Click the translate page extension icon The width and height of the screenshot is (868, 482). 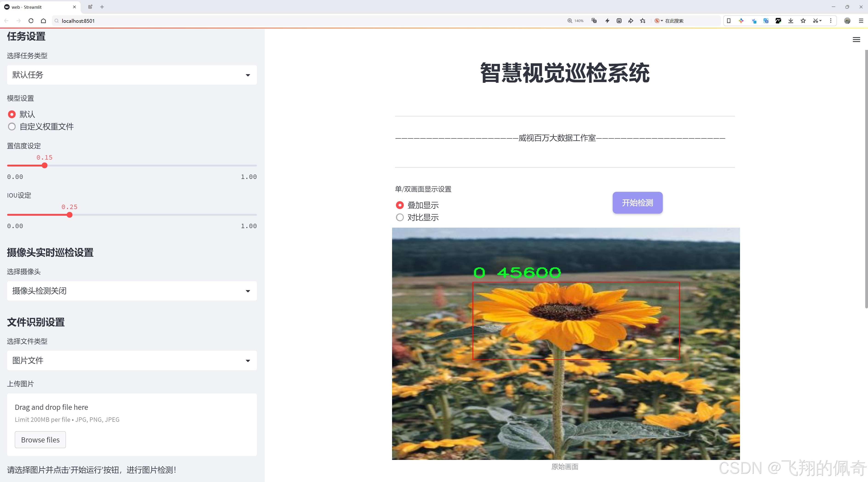(766, 20)
